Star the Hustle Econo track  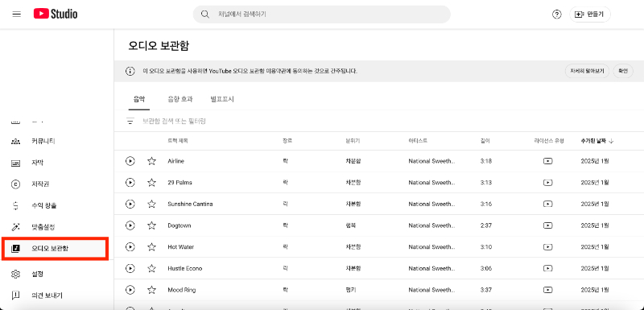coord(151,268)
